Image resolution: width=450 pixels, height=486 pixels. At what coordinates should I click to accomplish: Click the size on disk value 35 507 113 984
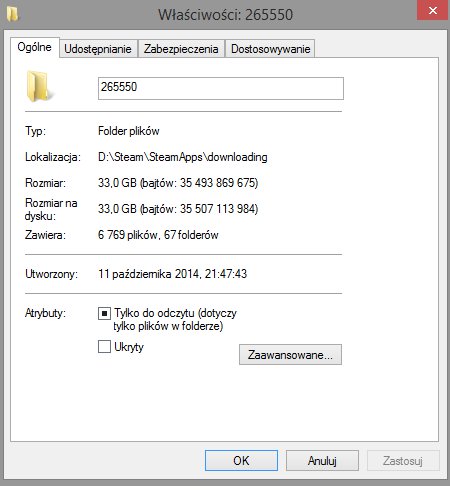[178, 209]
